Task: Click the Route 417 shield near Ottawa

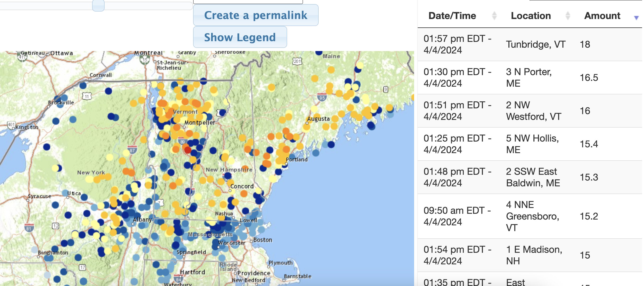Action: 22,57
